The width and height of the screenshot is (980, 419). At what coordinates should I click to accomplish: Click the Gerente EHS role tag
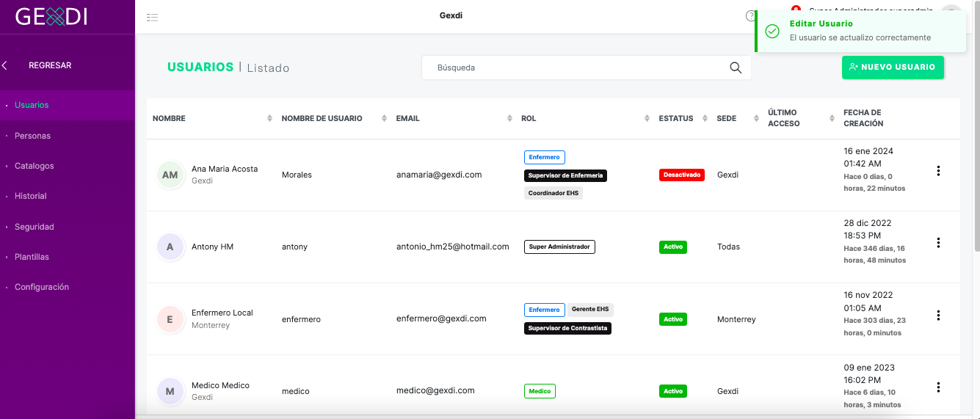point(590,310)
